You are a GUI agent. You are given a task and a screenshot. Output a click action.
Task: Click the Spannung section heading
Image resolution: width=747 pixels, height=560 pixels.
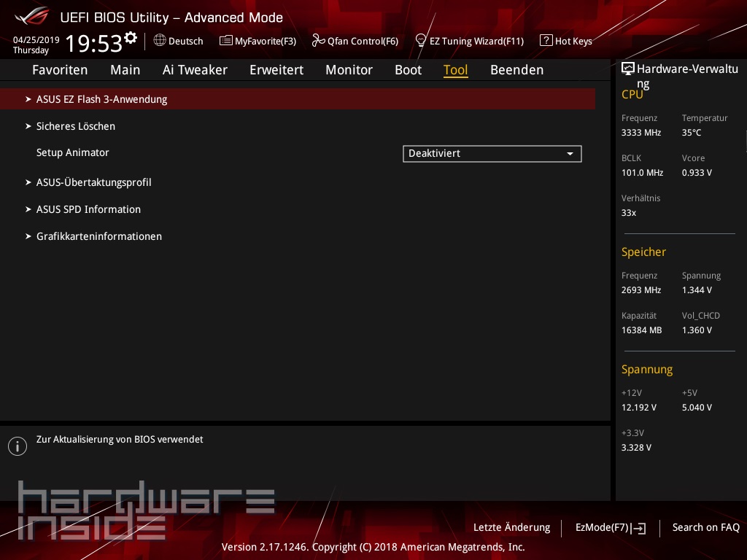647,370
